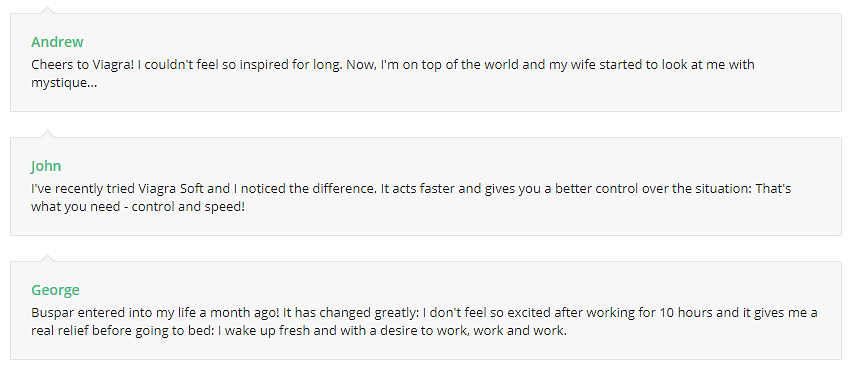The width and height of the screenshot is (855, 372).
Task: Select George's testimonial about Buspar
Action: pos(424,322)
